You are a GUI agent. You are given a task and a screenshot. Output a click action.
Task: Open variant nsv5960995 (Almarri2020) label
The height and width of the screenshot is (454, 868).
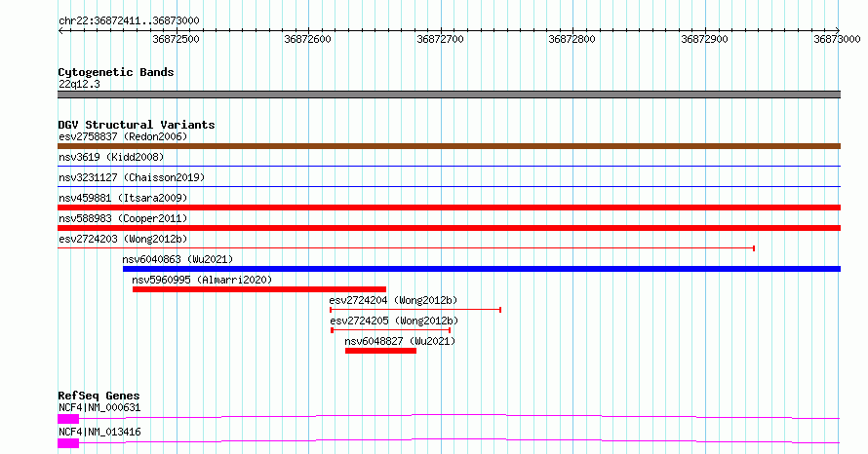point(202,280)
